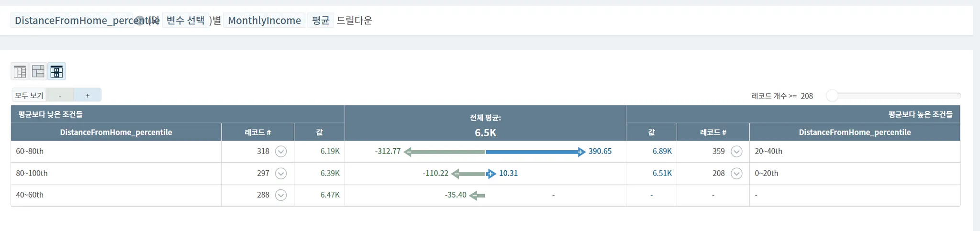
Task: Change the 평균 aggregation selector
Action: tap(321, 21)
